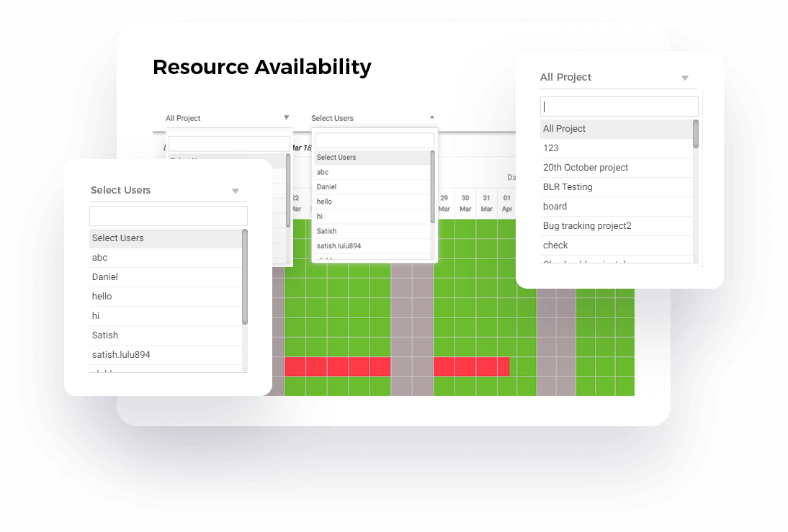Click scrollbar of background users dropdown
Viewport: 788px width, 532px height.
[433, 187]
